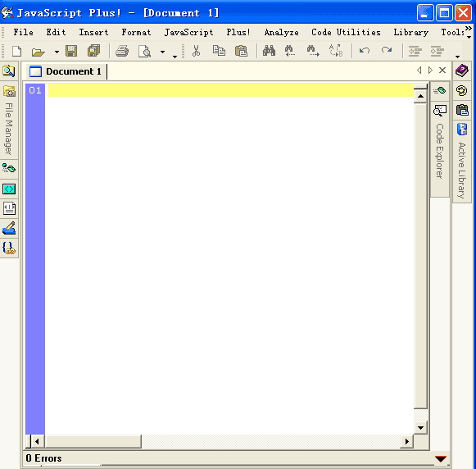Click the color palette icon
This screenshot has width=476, height=469.
click(462, 90)
